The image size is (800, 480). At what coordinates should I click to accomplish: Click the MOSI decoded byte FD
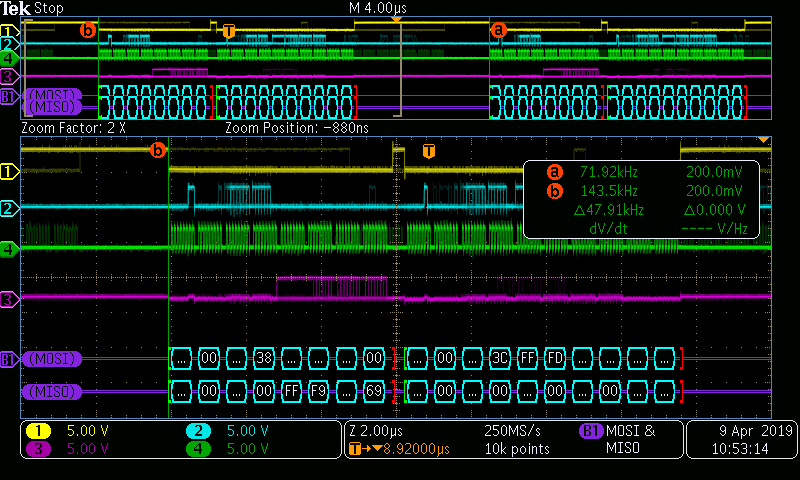555,359
